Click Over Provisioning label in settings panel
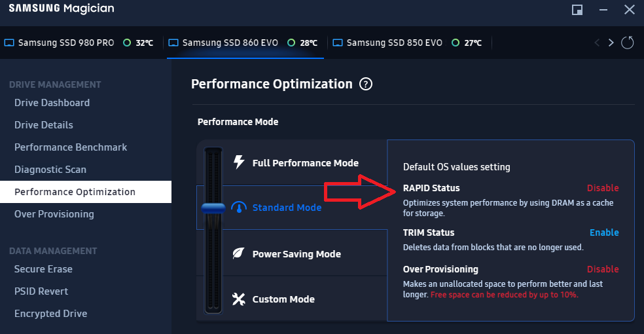Image resolution: width=644 pixels, height=334 pixels. tap(440, 269)
